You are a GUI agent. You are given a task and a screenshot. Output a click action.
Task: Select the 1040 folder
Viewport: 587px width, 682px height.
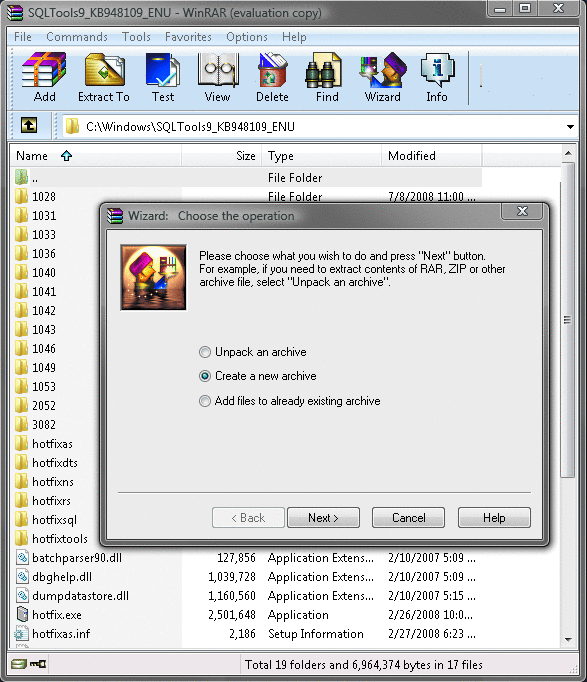coord(36,272)
